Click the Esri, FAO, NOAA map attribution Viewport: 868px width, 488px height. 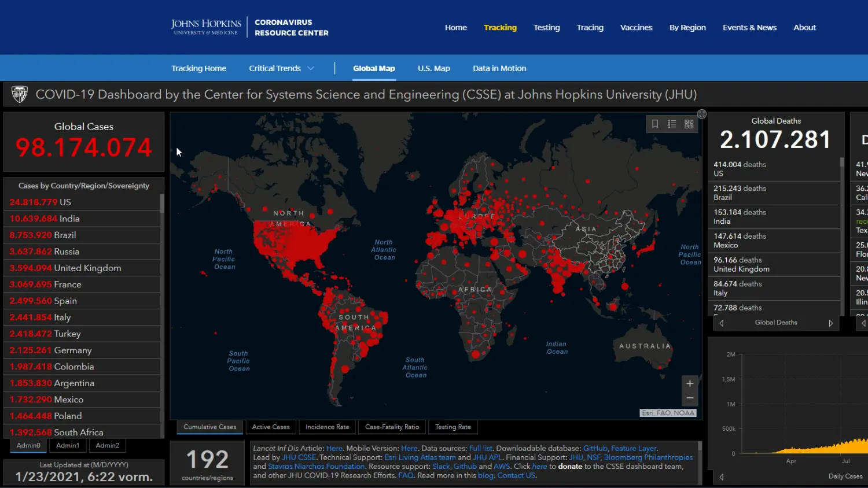(668, 413)
